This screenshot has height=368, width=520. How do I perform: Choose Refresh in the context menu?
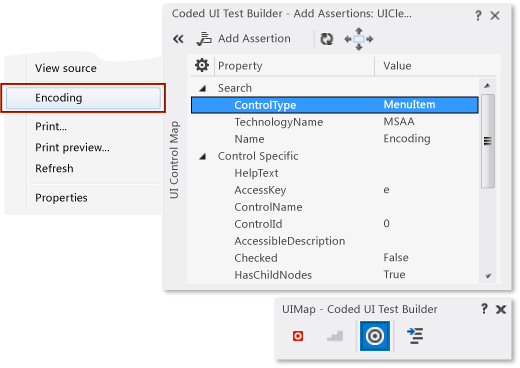click(x=54, y=169)
